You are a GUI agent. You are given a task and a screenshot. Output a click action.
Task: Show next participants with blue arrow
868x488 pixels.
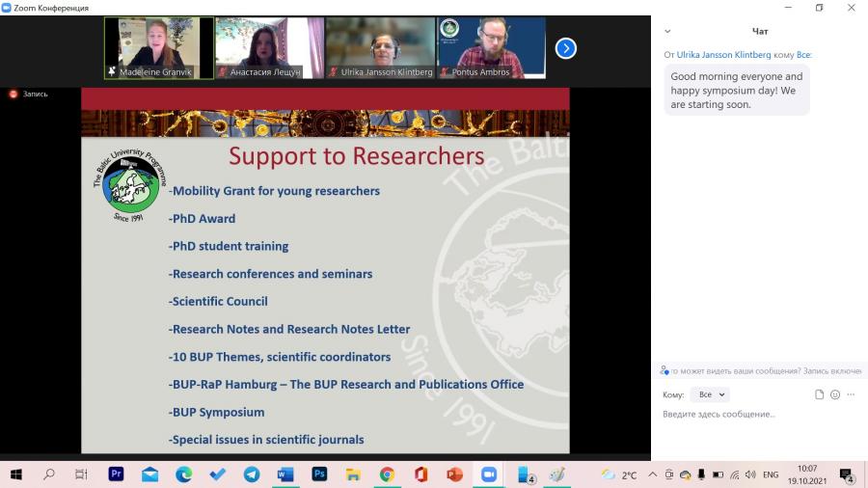coord(566,48)
